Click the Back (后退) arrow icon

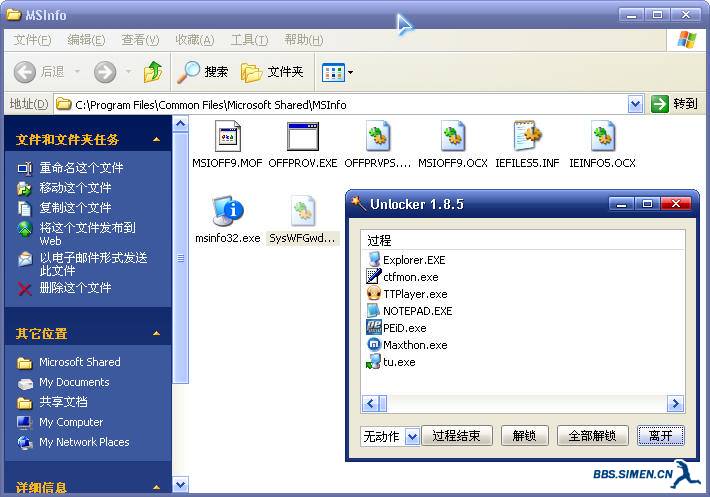pyautogui.click(x=24, y=72)
